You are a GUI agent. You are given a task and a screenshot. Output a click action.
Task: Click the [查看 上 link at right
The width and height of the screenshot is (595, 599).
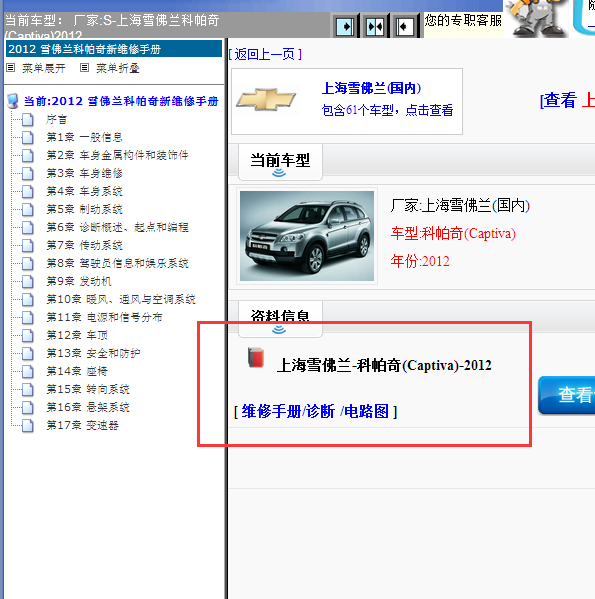[x=568, y=100]
